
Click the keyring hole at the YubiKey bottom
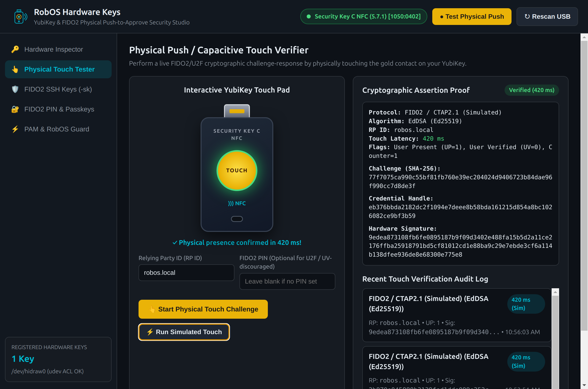237,219
